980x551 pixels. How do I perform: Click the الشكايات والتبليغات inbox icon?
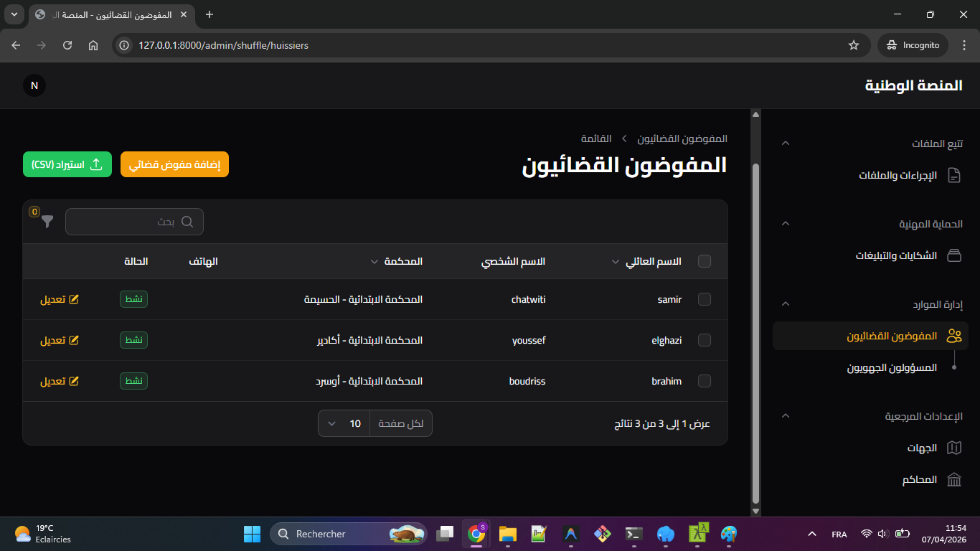953,256
